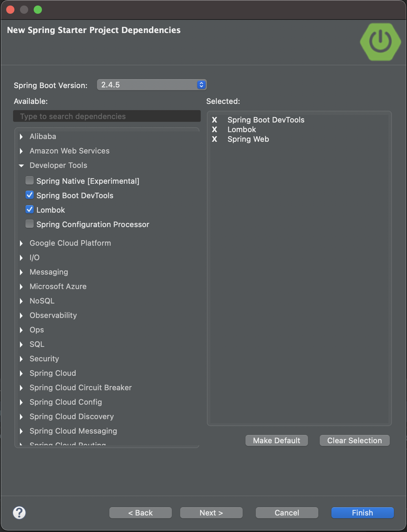
Task: Expand the Spring Cloud category arrow
Action: pos(21,373)
